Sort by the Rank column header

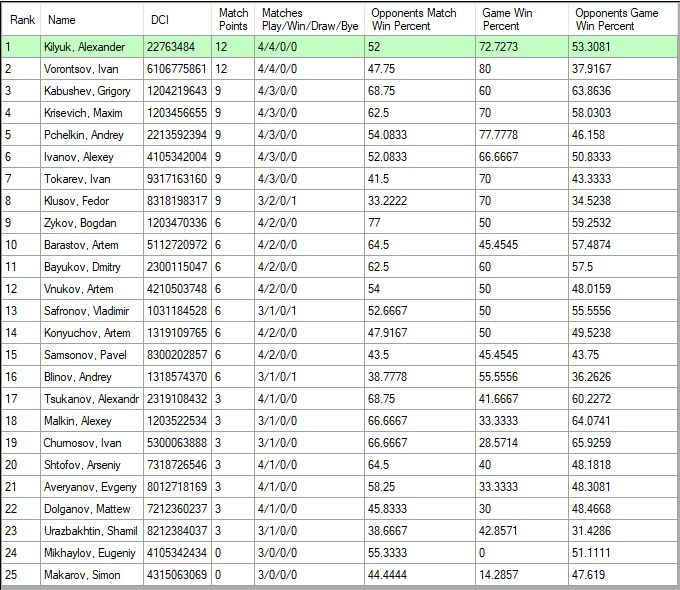pos(22,19)
